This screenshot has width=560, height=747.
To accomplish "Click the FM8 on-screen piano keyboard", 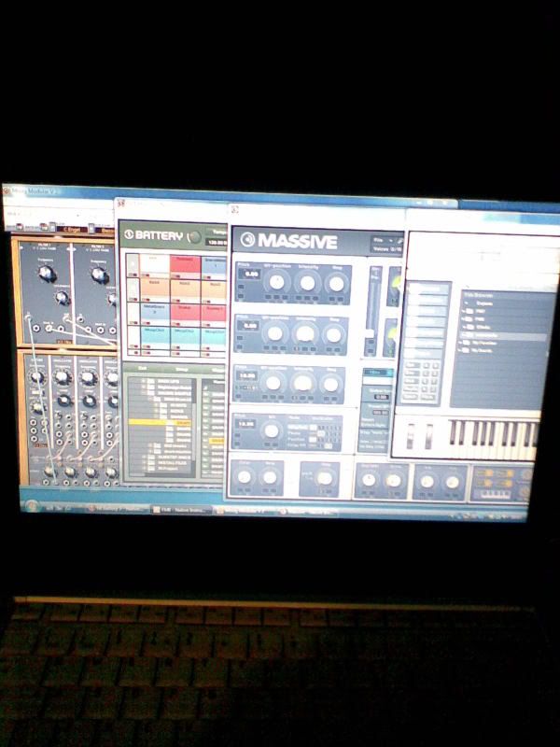I will (x=495, y=439).
